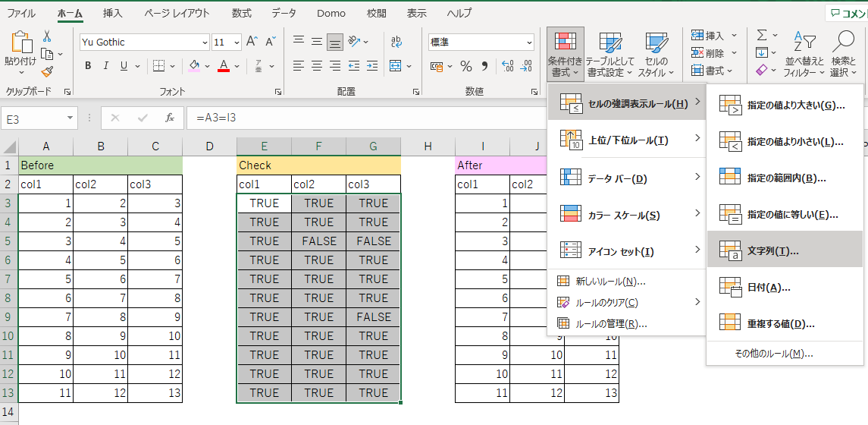Click the increase decimal places icon
The width and height of the screenshot is (868, 425).
508,67
